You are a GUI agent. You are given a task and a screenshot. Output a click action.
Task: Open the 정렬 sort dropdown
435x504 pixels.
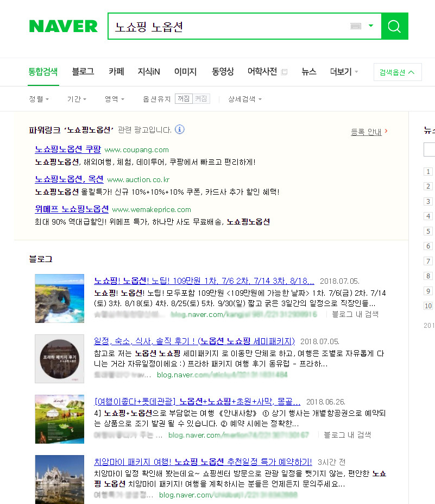pyautogui.click(x=39, y=99)
